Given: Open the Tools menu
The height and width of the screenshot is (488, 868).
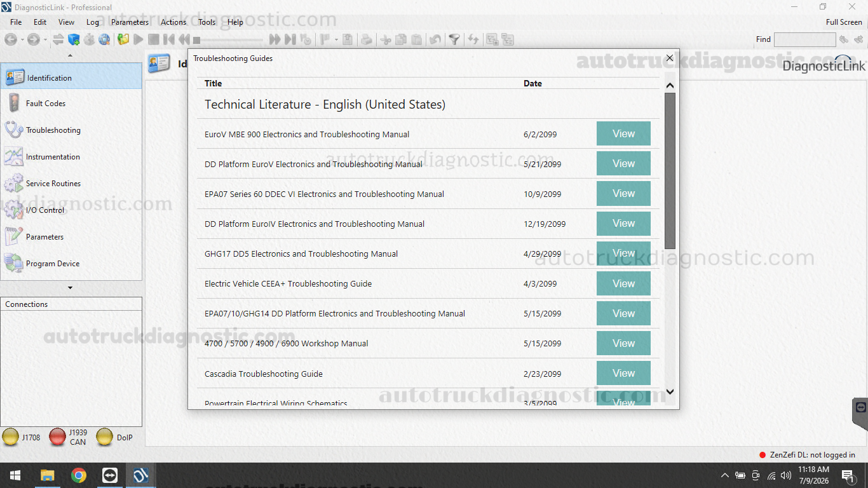Looking at the screenshot, I should tap(207, 22).
